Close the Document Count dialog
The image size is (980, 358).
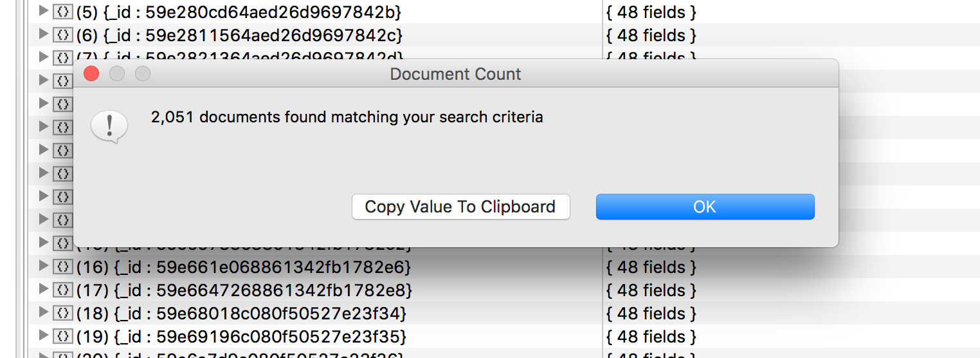pos(91,74)
